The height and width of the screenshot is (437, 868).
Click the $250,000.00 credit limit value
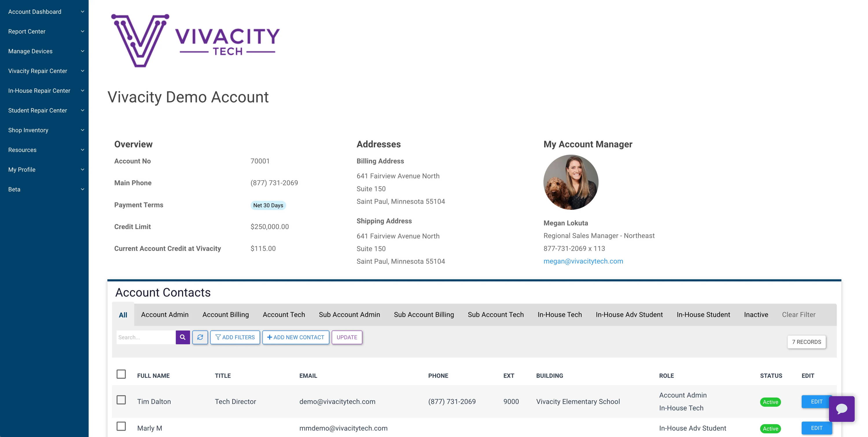[x=270, y=227]
